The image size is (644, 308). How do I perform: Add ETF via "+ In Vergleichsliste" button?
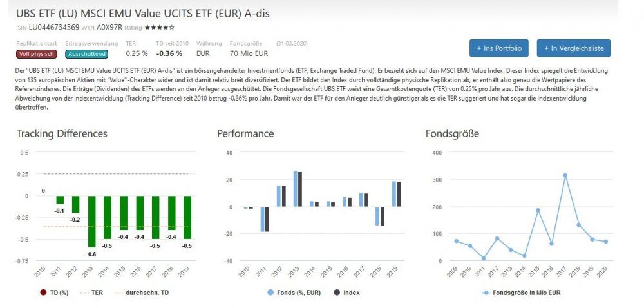573,48
